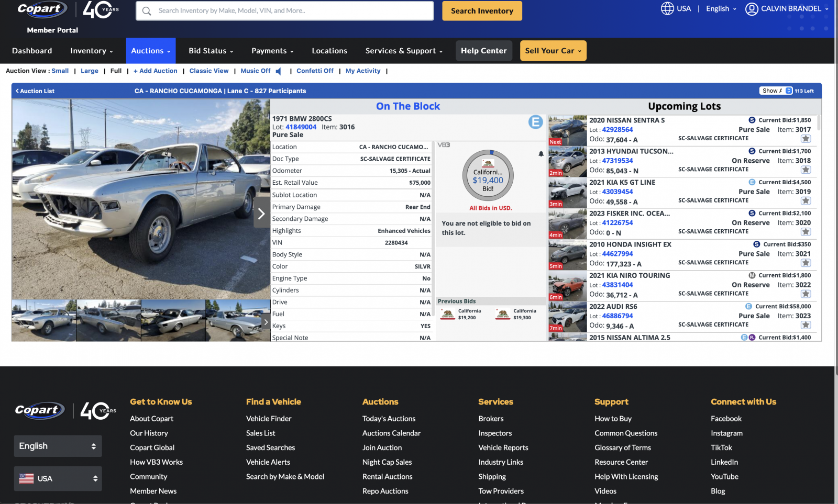Open the About Copart footer link
This screenshot has width=838, height=504.
point(151,419)
